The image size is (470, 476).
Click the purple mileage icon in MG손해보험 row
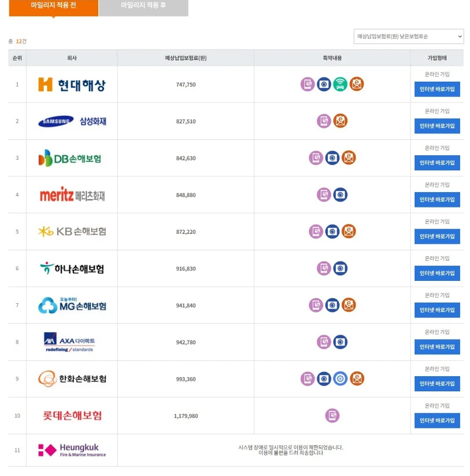(x=315, y=305)
